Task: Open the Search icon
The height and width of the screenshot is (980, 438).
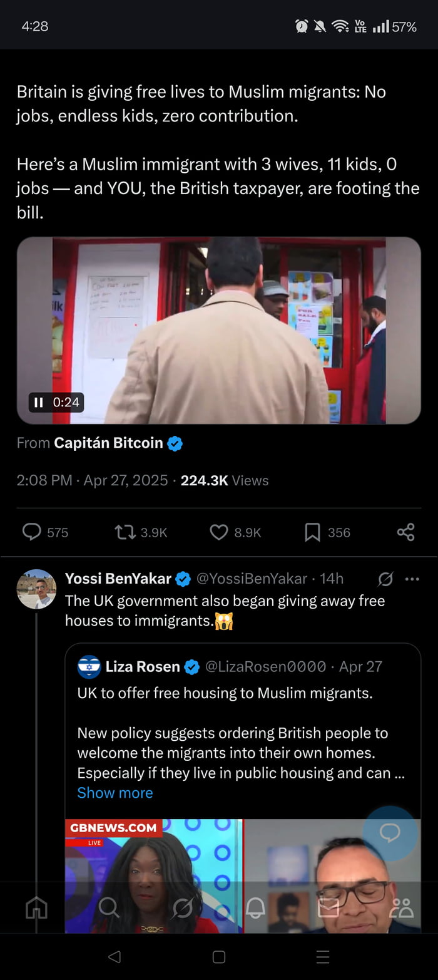Action: click(109, 907)
